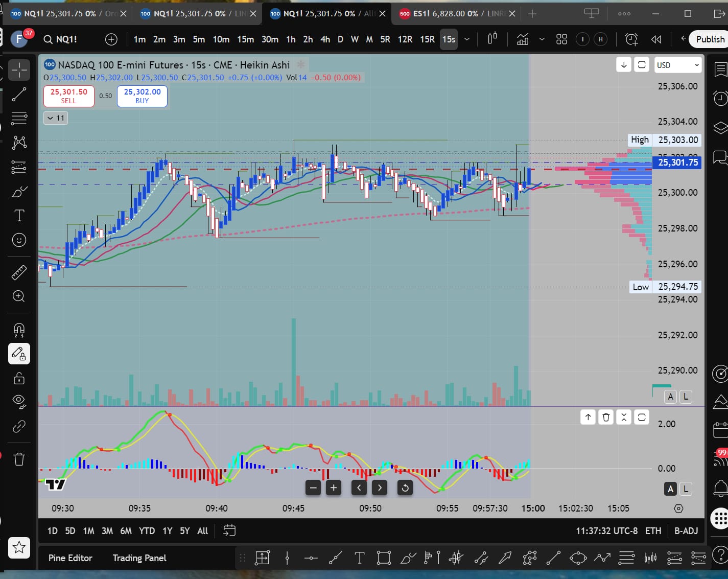Hide all drawings with eye icon
This screenshot has width=728, height=579.
tap(19, 402)
